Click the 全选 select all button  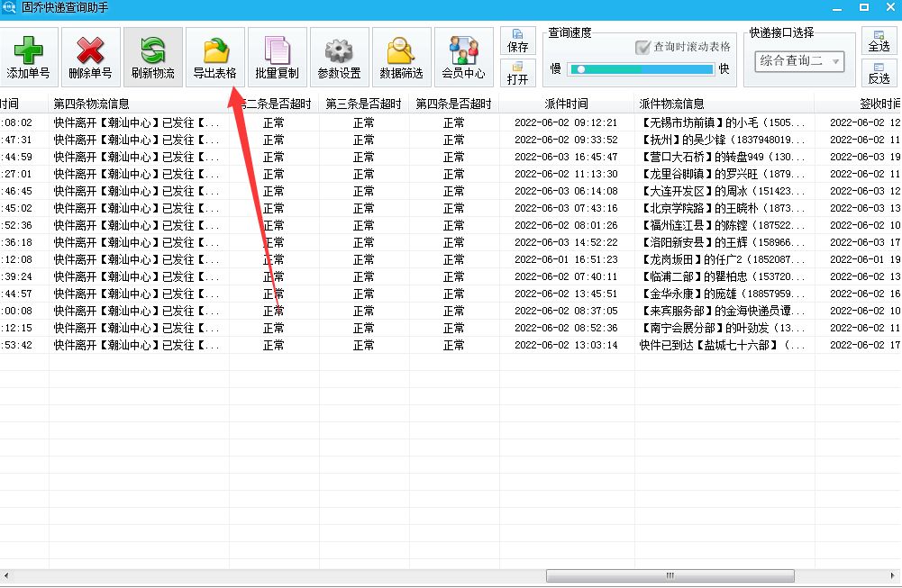click(879, 41)
